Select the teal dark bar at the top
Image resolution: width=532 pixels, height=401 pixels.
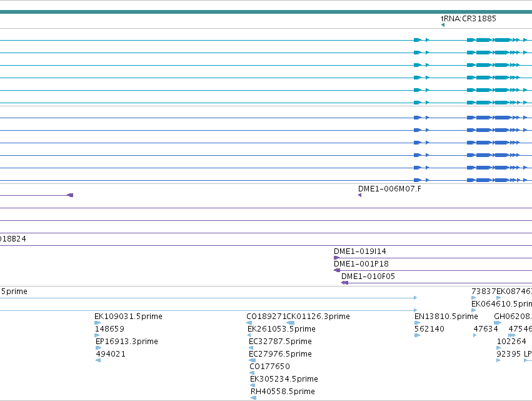(266, 12)
